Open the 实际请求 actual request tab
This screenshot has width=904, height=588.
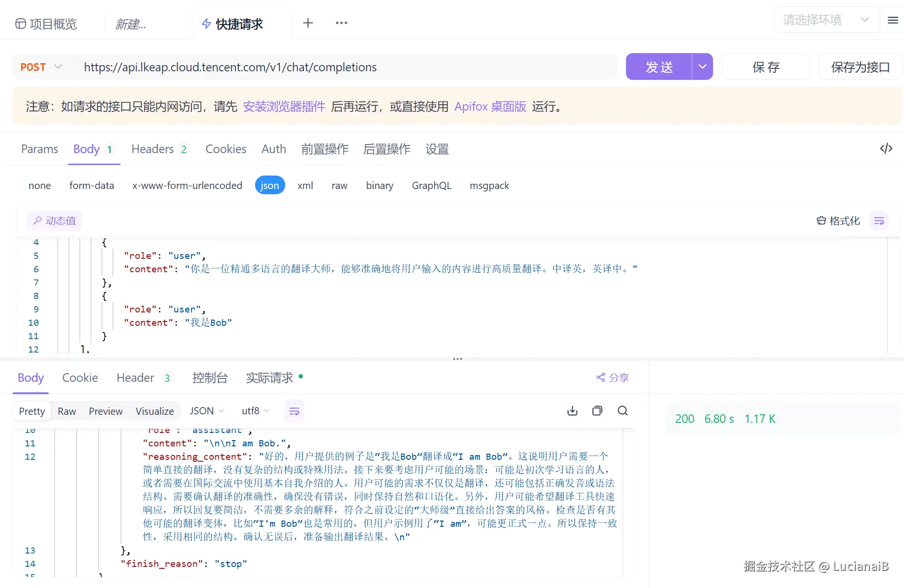(274, 378)
